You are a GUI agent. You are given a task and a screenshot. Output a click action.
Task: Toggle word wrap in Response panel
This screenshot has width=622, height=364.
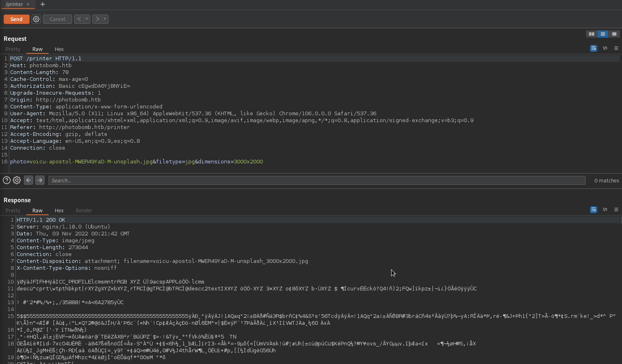coord(593,210)
